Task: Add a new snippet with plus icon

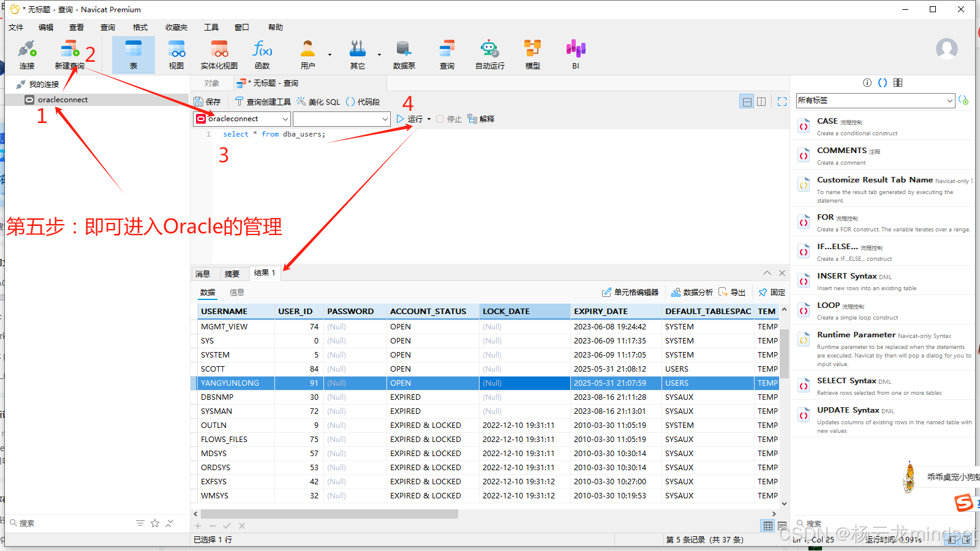Action: click(x=963, y=100)
